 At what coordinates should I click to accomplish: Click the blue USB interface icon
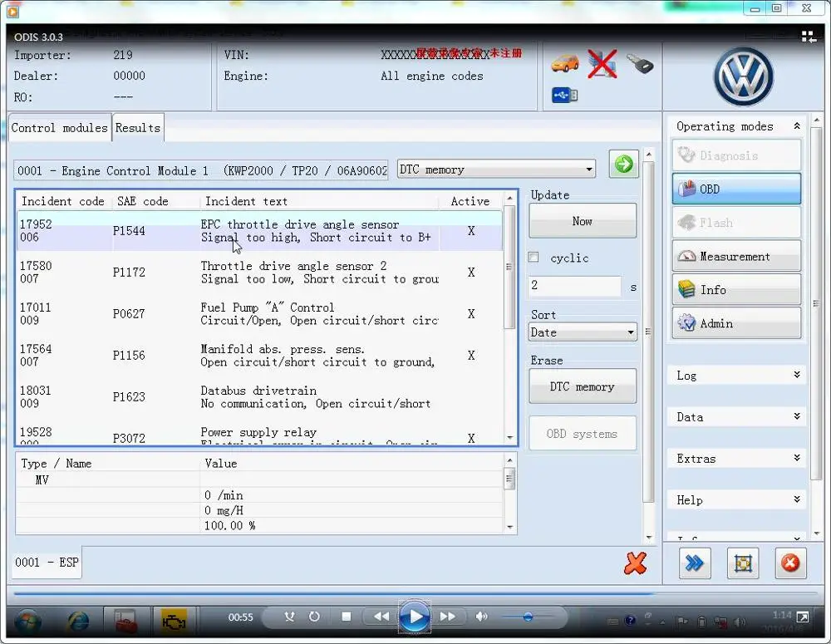pyautogui.click(x=564, y=96)
